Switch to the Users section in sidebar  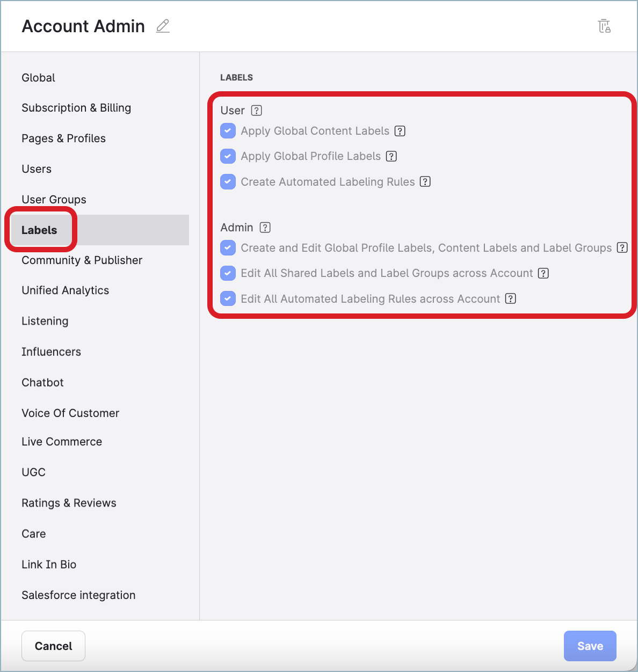[x=37, y=169]
